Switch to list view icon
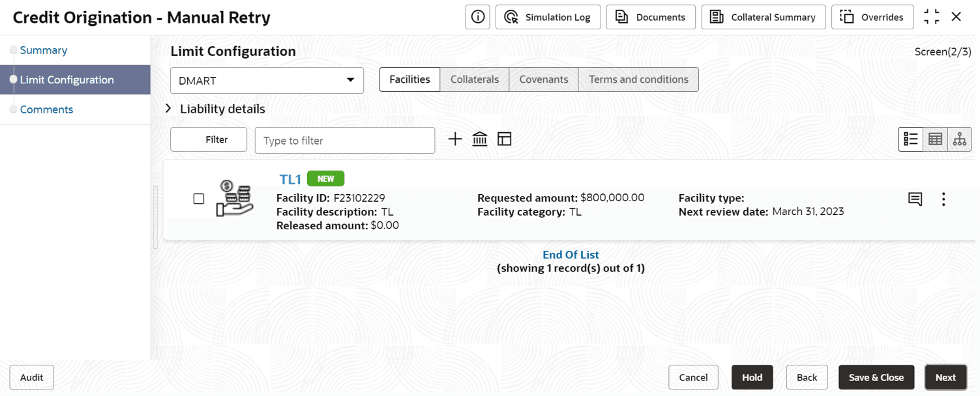980x396 pixels. 911,139
